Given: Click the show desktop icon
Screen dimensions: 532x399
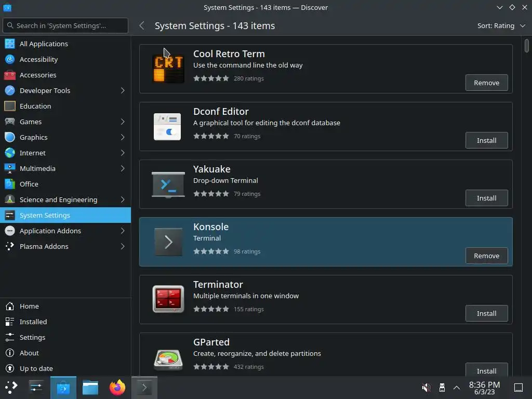Looking at the screenshot, I should point(518,388).
